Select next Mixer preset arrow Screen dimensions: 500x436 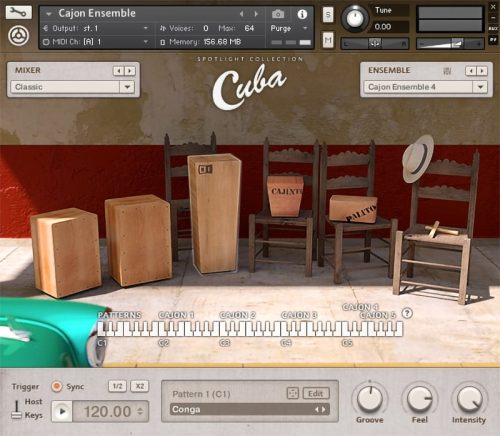[x=130, y=71]
